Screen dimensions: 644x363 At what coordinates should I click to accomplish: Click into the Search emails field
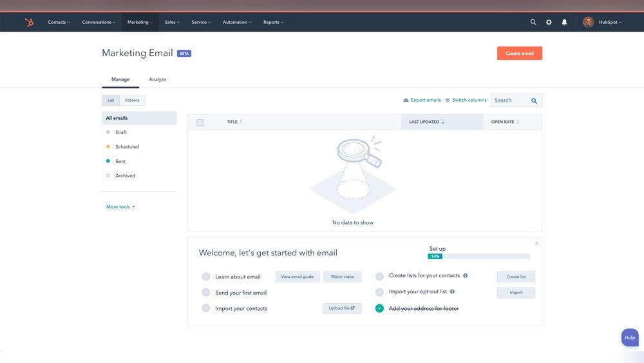coord(510,101)
